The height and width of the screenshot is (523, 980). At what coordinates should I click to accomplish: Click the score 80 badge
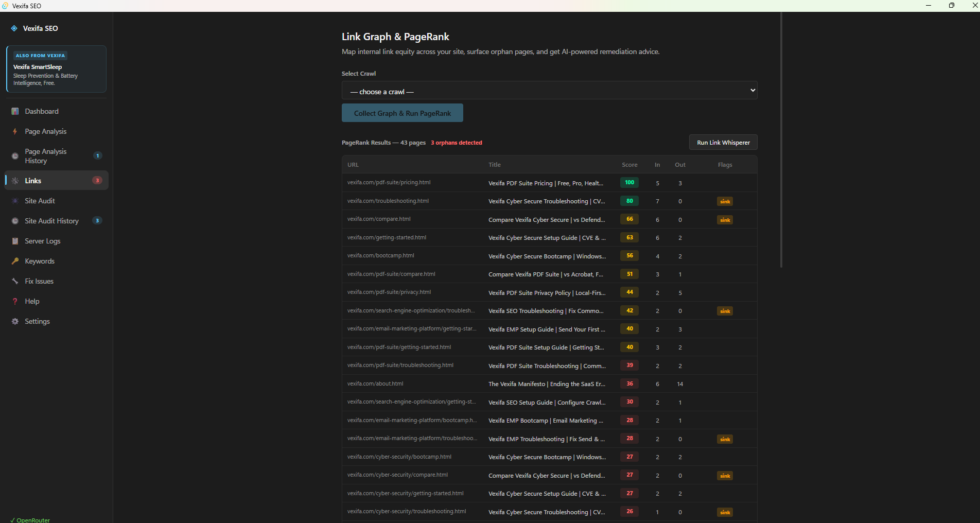629,201
